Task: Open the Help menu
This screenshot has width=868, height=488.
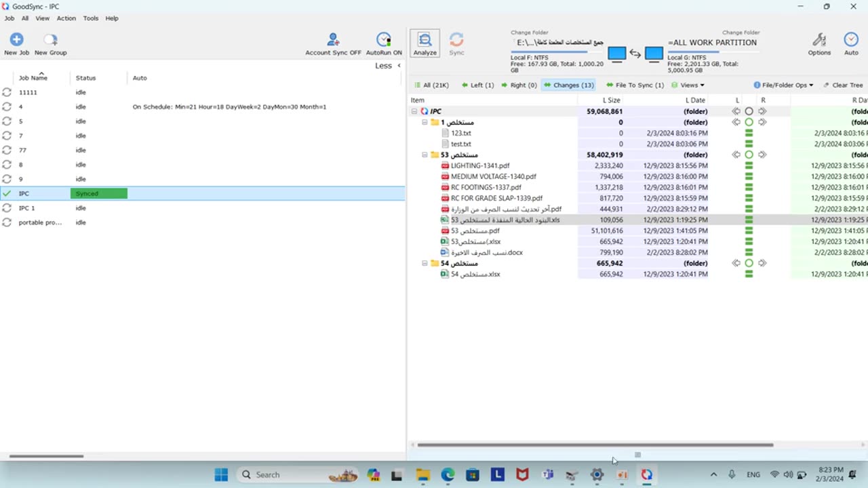Action: (112, 18)
